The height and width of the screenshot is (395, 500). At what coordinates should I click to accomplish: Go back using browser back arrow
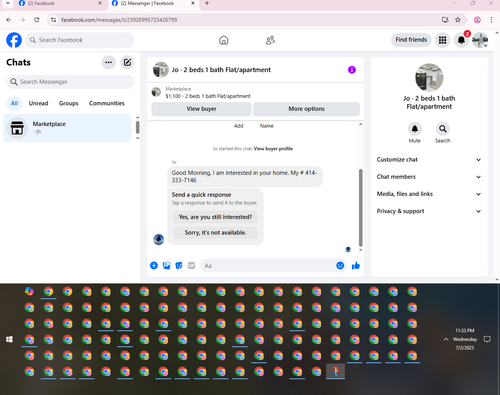click(9, 20)
